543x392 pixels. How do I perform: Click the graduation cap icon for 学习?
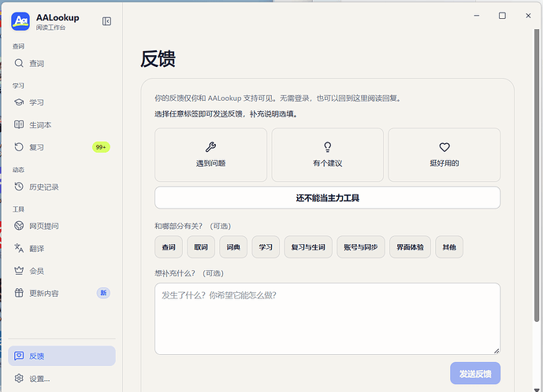click(x=19, y=102)
